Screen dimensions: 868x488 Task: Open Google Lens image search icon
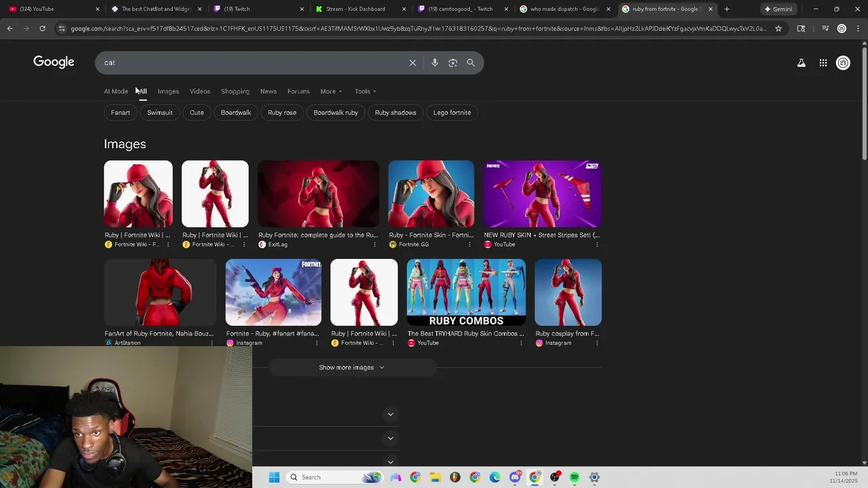(452, 62)
